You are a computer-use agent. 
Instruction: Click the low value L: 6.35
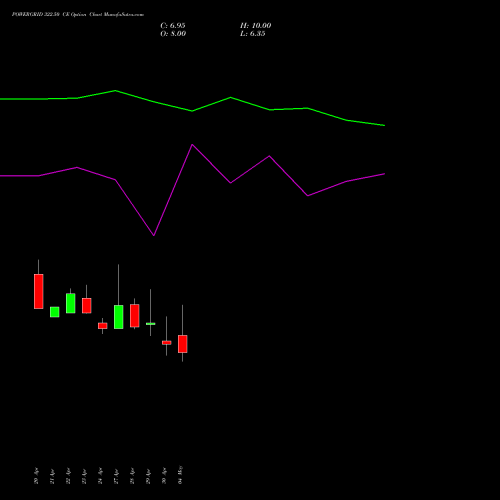(253, 34)
